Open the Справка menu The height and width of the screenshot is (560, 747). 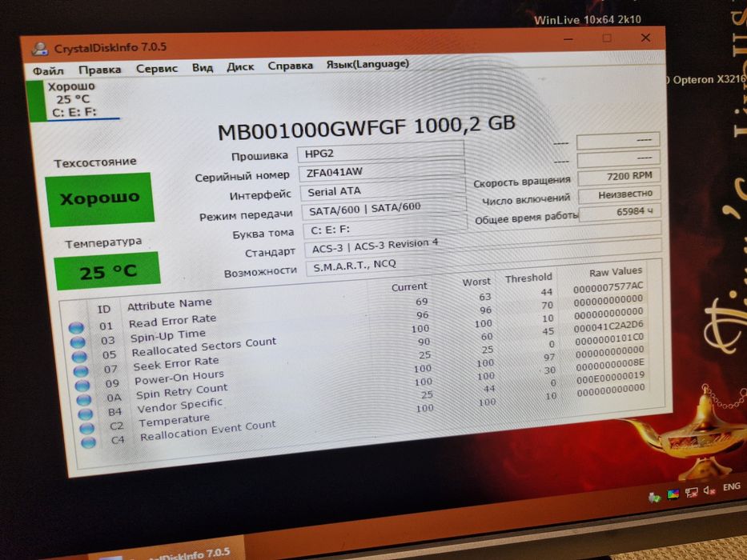(x=290, y=66)
